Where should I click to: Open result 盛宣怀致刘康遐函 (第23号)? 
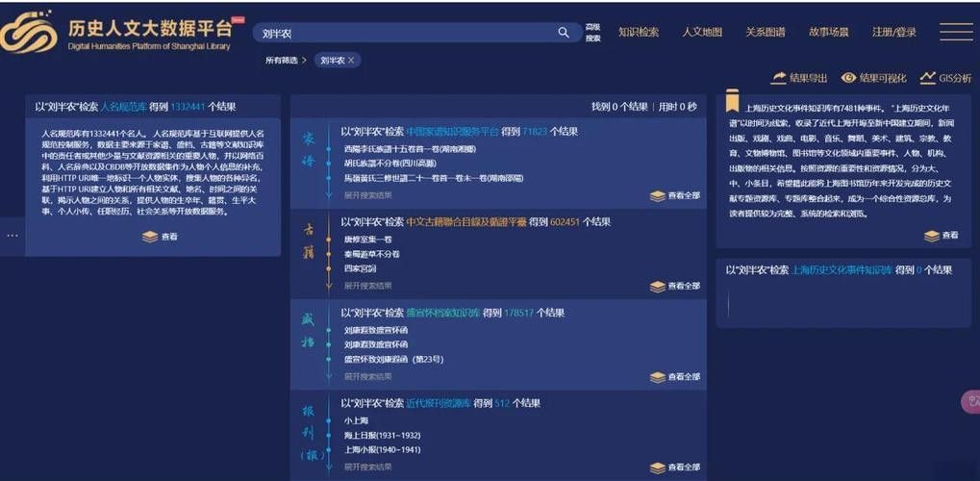coord(393,360)
